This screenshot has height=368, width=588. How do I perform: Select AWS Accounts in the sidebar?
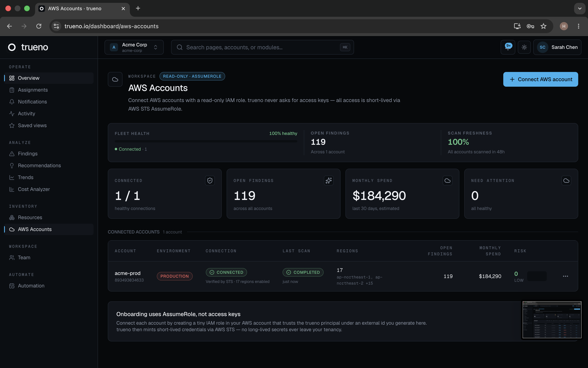(49, 229)
